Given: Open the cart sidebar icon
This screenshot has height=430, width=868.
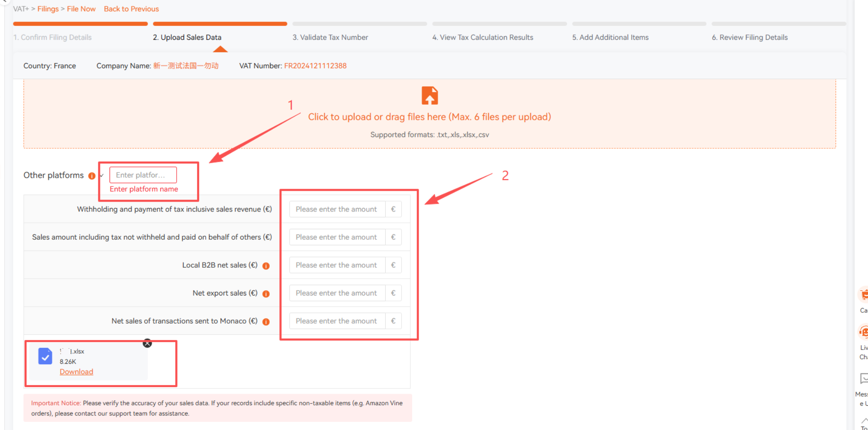Looking at the screenshot, I should click(864, 295).
